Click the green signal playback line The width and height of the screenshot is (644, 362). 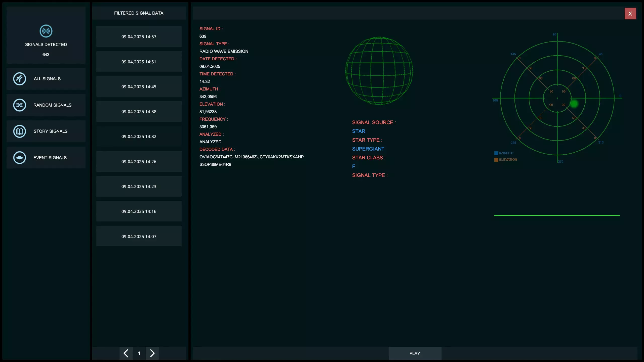point(556,215)
